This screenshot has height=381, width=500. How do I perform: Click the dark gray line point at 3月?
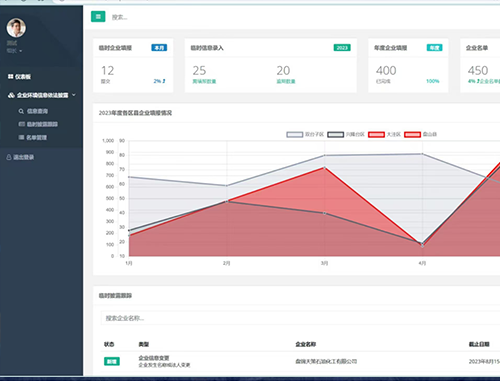[324, 213]
